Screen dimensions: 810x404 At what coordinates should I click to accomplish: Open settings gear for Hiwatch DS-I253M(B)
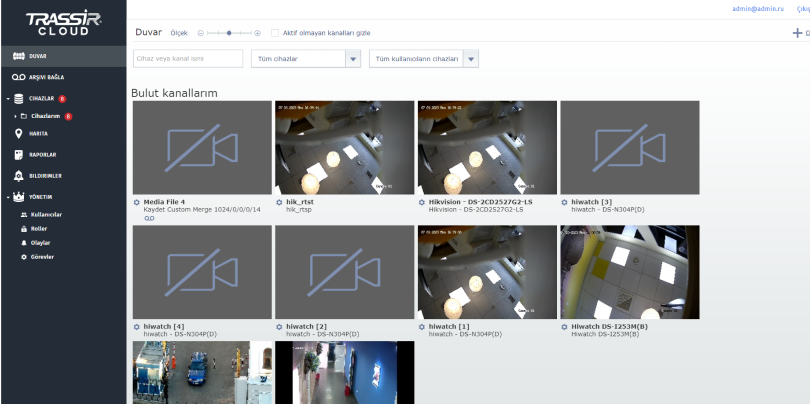tap(565, 327)
